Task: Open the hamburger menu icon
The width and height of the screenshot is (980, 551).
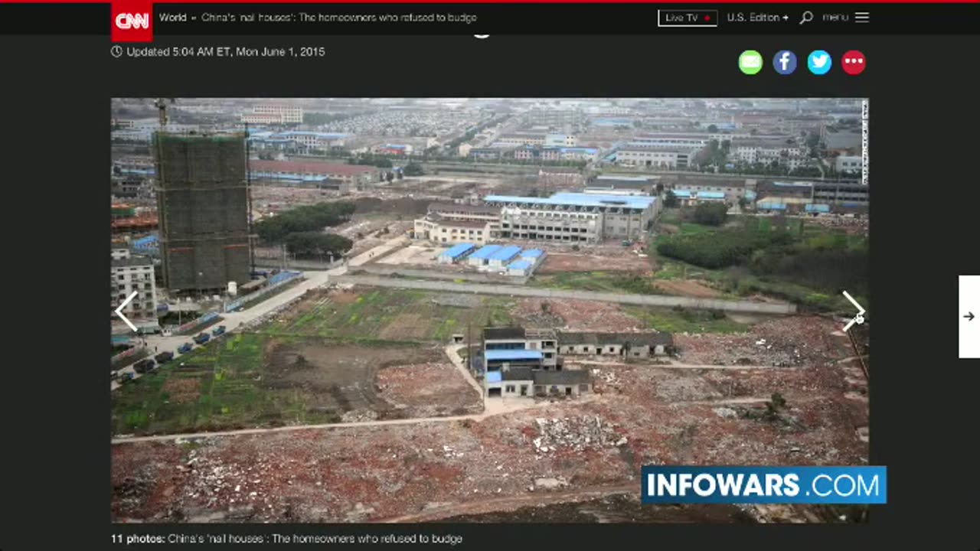Action: (x=862, y=18)
